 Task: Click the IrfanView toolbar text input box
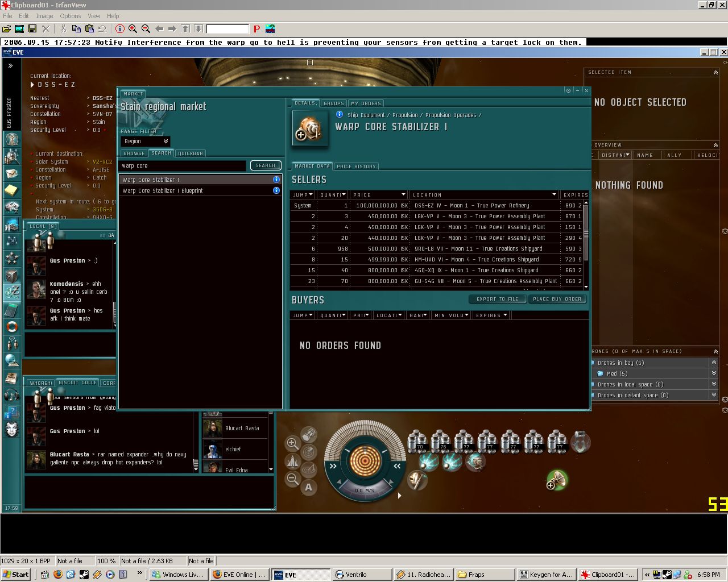[227, 28]
